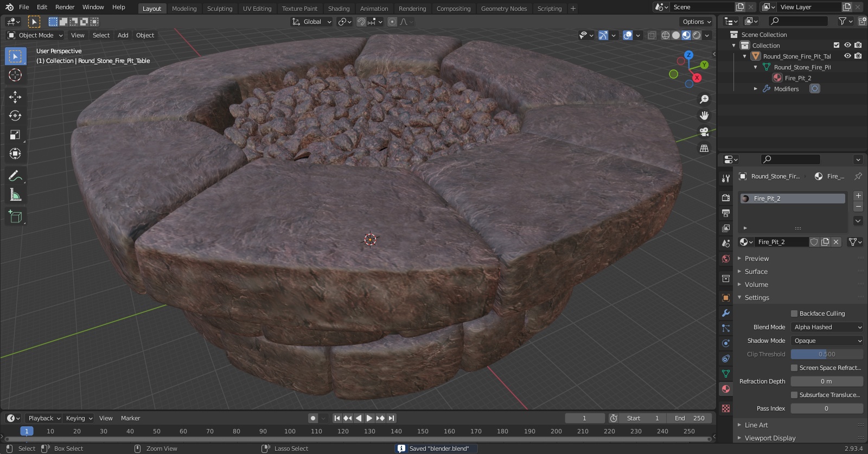This screenshot has height=454, width=868.
Task: Toggle snapping magnet in header
Action: point(361,22)
